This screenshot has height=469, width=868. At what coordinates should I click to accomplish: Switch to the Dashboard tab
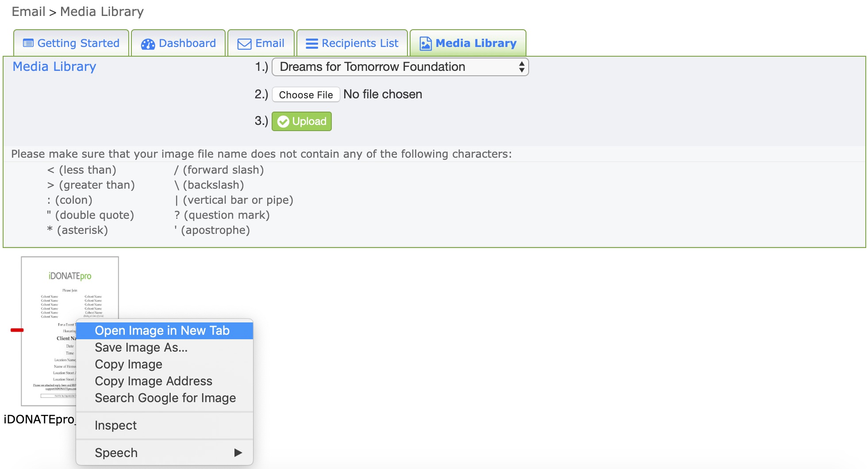(x=178, y=43)
